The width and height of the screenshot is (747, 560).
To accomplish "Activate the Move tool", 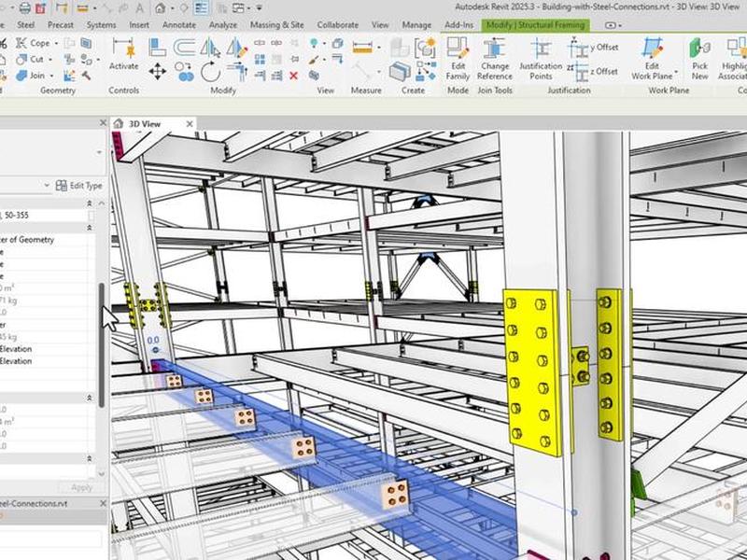I will [157, 73].
